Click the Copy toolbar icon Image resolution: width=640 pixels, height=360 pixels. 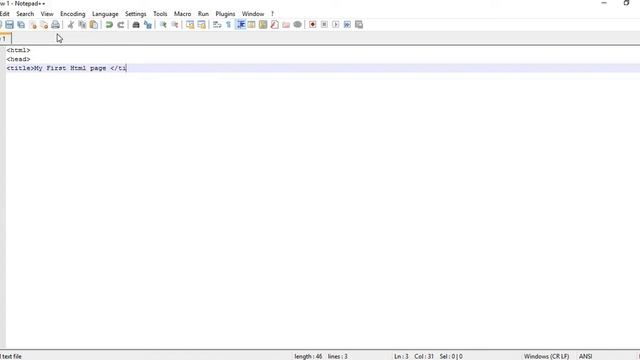[x=82, y=24]
